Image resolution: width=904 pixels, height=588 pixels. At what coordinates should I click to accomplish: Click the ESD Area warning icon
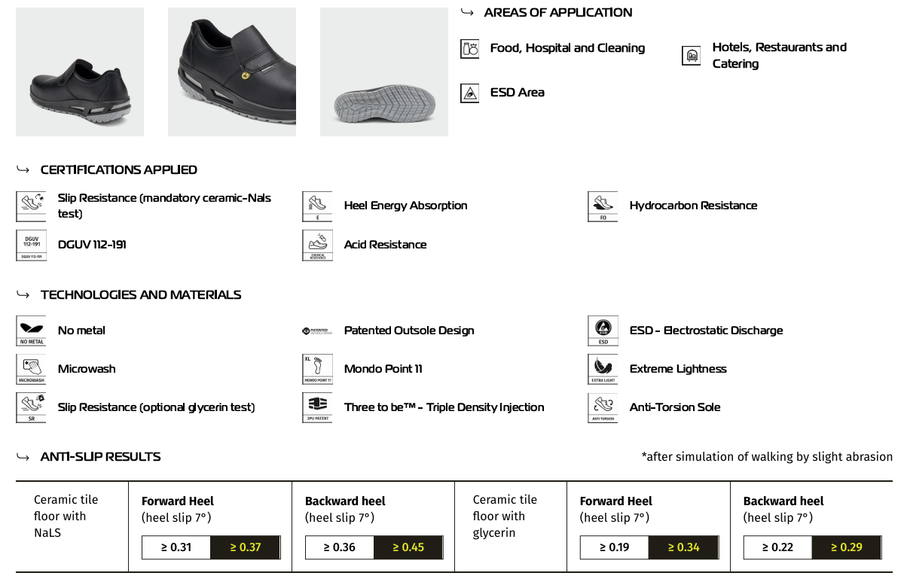(469, 93)
